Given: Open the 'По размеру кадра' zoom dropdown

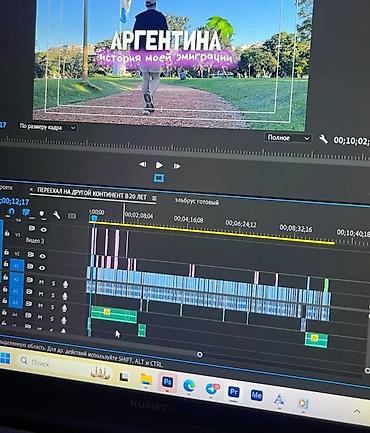Looking at the screenshot, I should 47,127.
